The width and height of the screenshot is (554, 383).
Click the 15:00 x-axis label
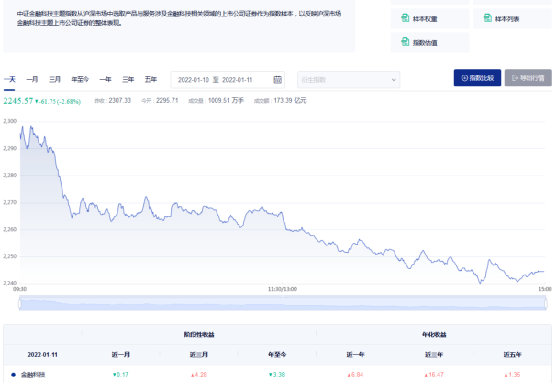(x=545, y=289)
